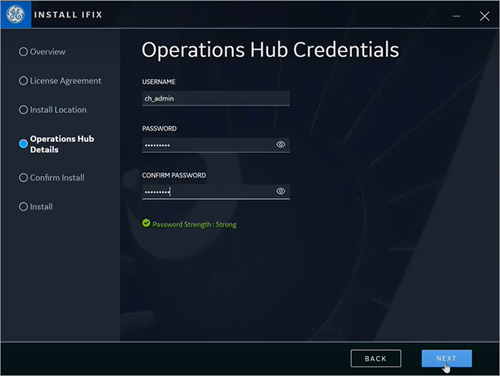Close the Install iFIX window
The height and width of the screenshot is (376, 500).
point(484,16)
